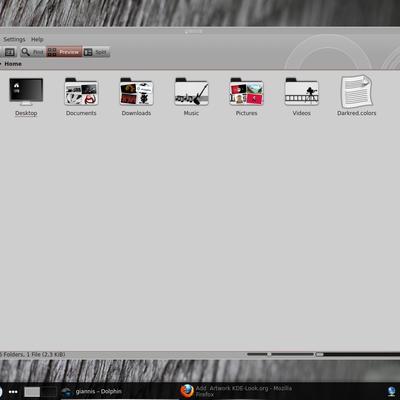Click the view mode icon left of Find
Image resolution: width=400 pixels, height=400 pixels.
tap(9, 52)
